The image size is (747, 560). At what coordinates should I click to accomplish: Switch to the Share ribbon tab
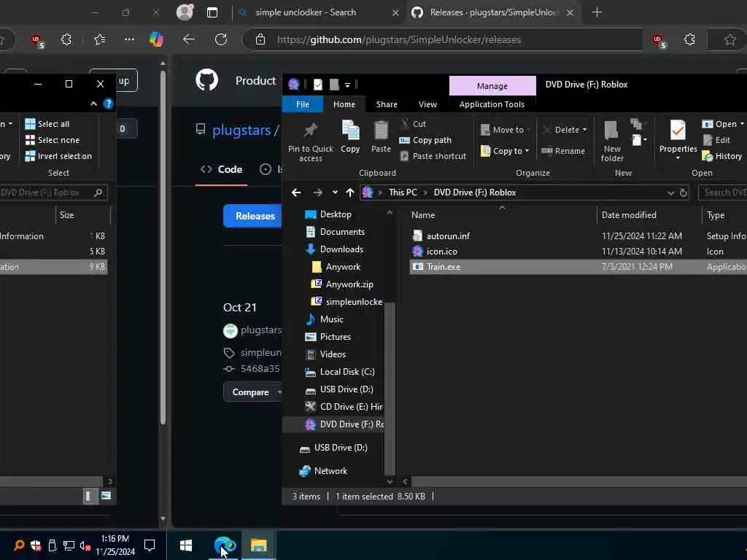[x=387, y=104]
